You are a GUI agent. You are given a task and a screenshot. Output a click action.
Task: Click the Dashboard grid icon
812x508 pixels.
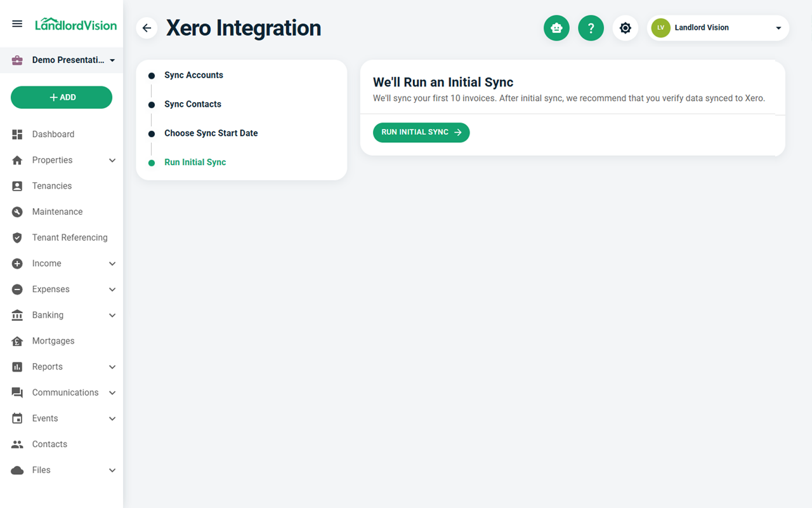(x=17, y=135)
